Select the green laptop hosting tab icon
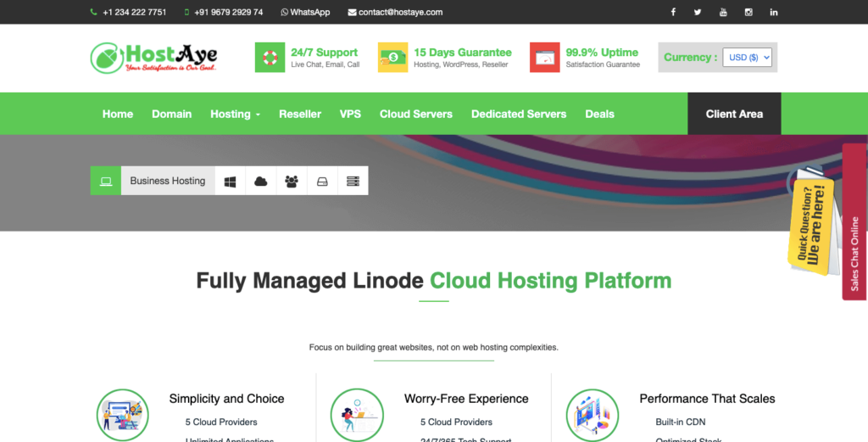Viewport: 868px width, 442px height. coord(106,181)
